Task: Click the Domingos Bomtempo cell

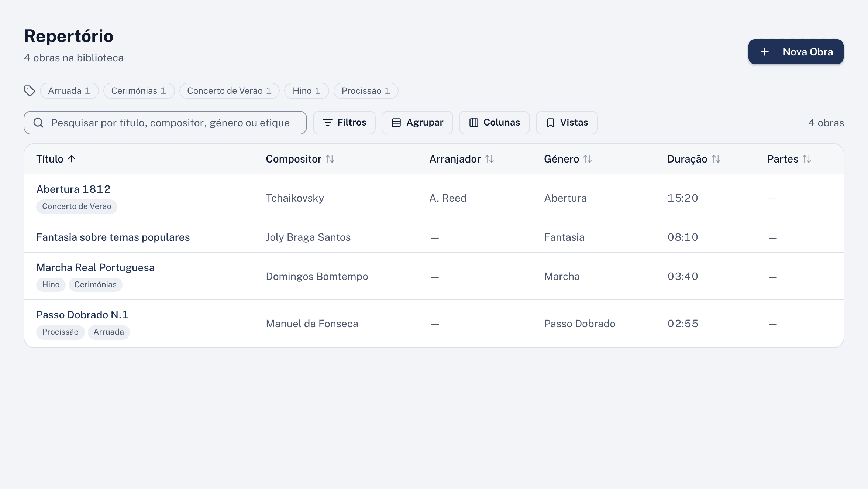Action: 317,276
